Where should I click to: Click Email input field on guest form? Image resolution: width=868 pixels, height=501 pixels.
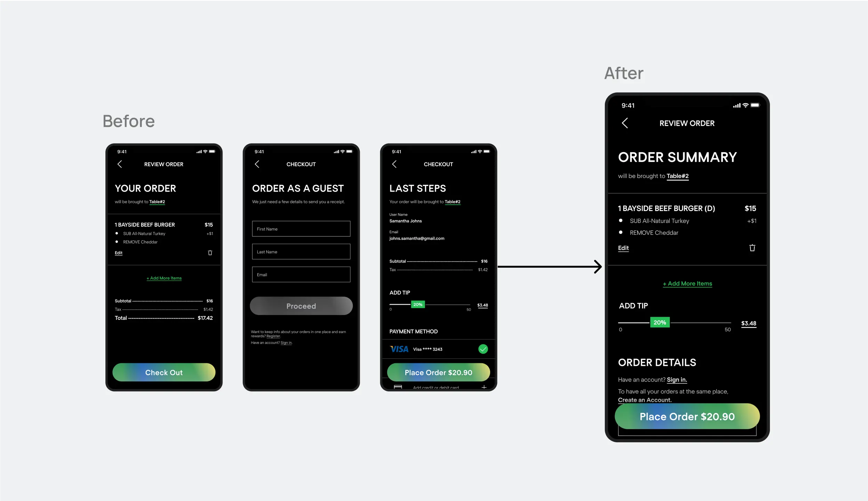pyautogui.click(x=301, y=274)
